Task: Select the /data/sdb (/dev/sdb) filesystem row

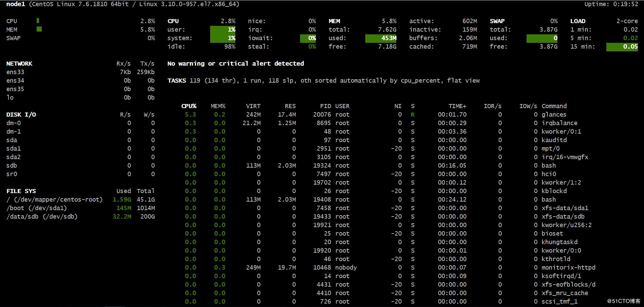Action: coord(80,217)
